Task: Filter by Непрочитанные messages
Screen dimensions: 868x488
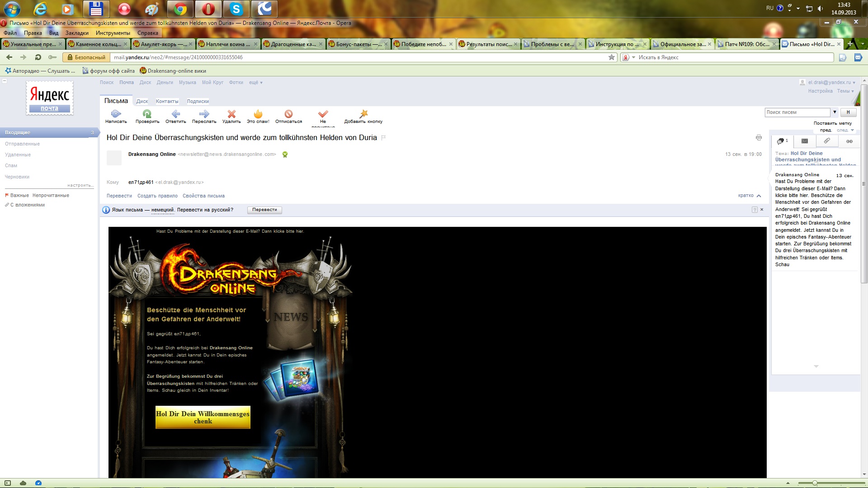Action: 51,196
